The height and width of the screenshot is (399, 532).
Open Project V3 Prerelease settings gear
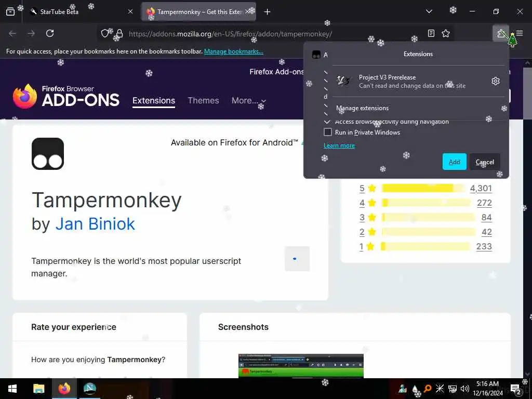pyautogui.click(x=495, y=81)
